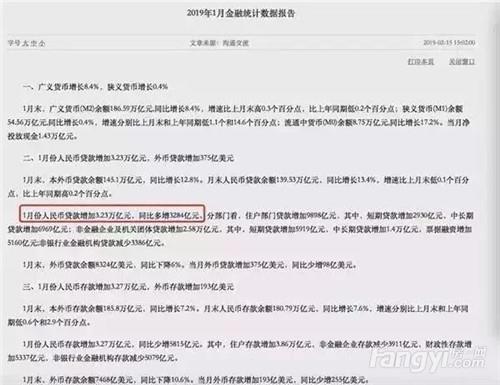Image resolution: width=500 pixels, height=385 pixels.
Task: Click the 字号 font size label
Action: 15,43
